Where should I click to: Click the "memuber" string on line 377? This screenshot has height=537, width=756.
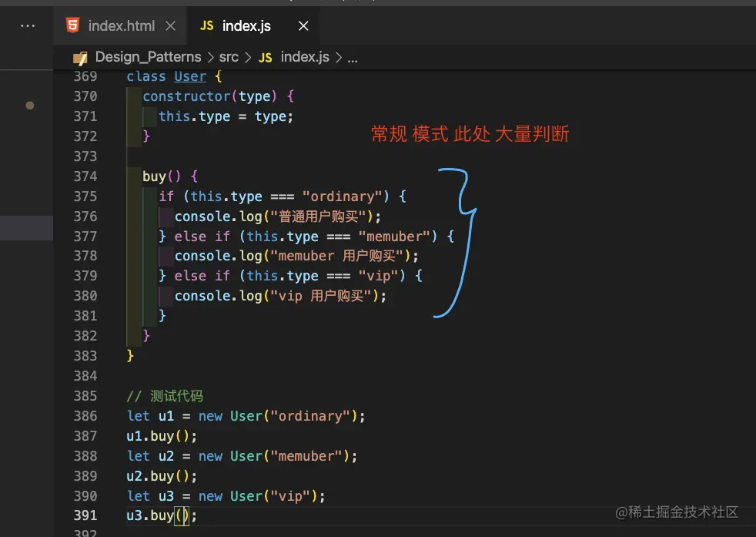[394, 237]
